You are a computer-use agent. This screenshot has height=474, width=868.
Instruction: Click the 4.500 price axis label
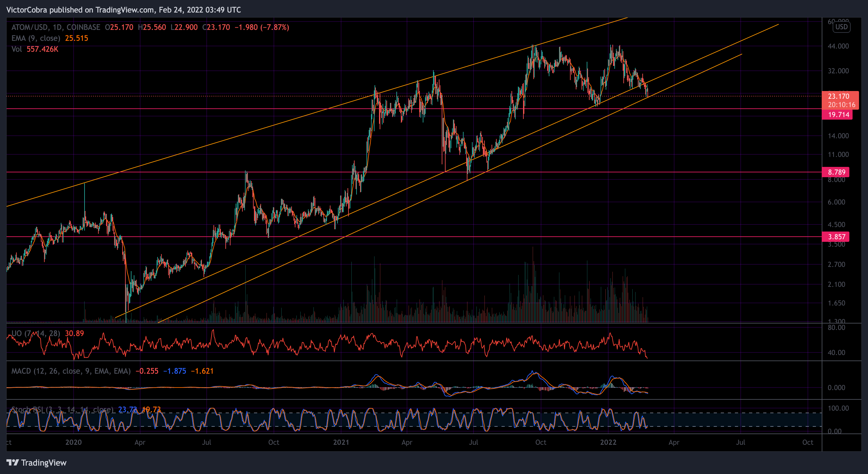click(x=836, y=224)
